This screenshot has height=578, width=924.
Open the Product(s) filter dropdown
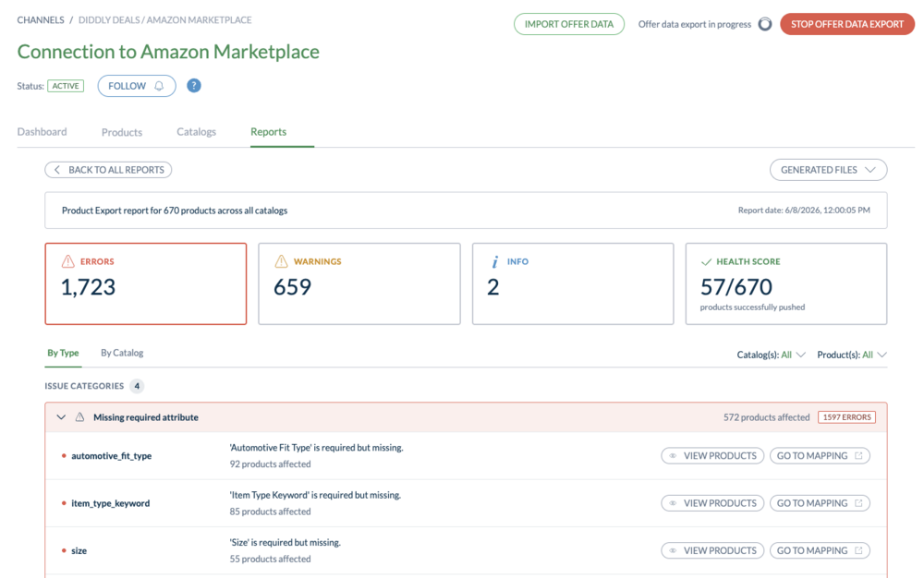tap(852, 355)
